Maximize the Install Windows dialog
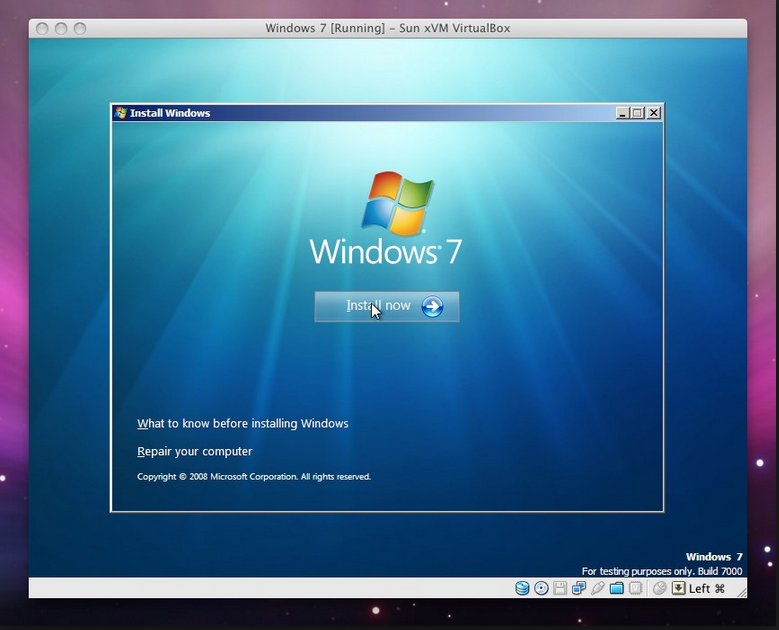Screen dimensions: 779x630 637,113
